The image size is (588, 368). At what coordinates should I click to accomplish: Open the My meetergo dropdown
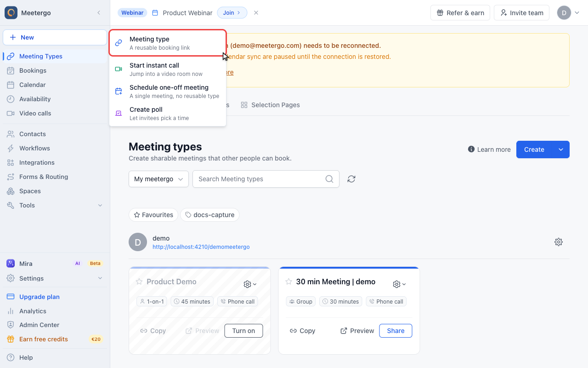pyautogui.click(x=158, y=179)
